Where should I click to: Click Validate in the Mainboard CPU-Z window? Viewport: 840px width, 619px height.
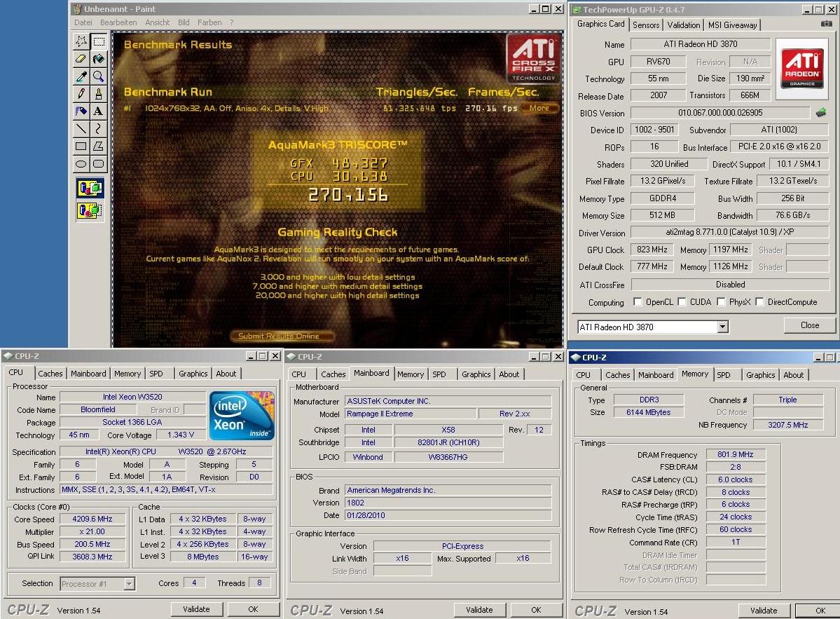tap(479, 610)
